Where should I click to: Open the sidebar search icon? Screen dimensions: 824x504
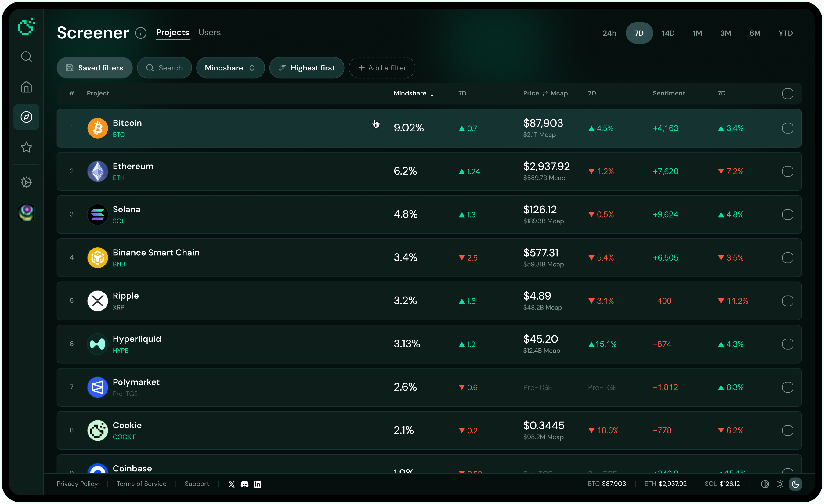[x=27, y=56]
